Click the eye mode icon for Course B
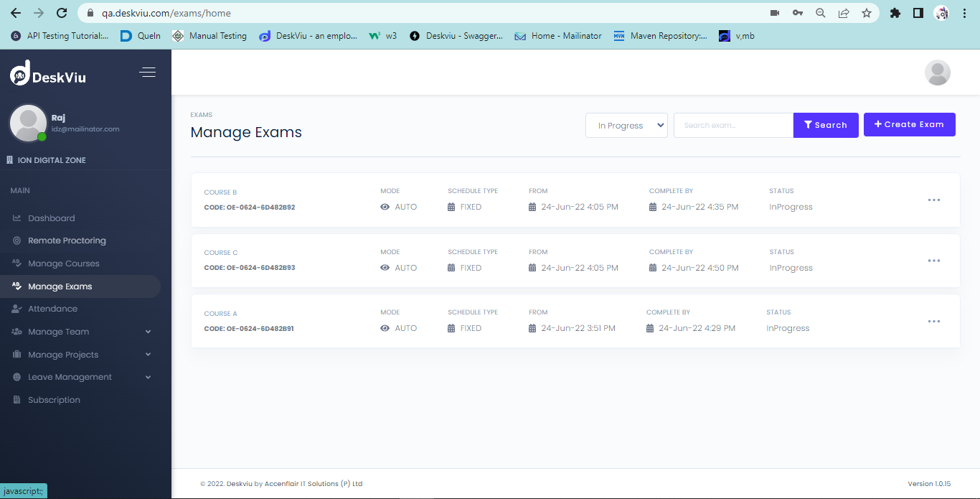The height and width of the screenshot is (499, 980). pyautogui.click(x=385, y=207)
